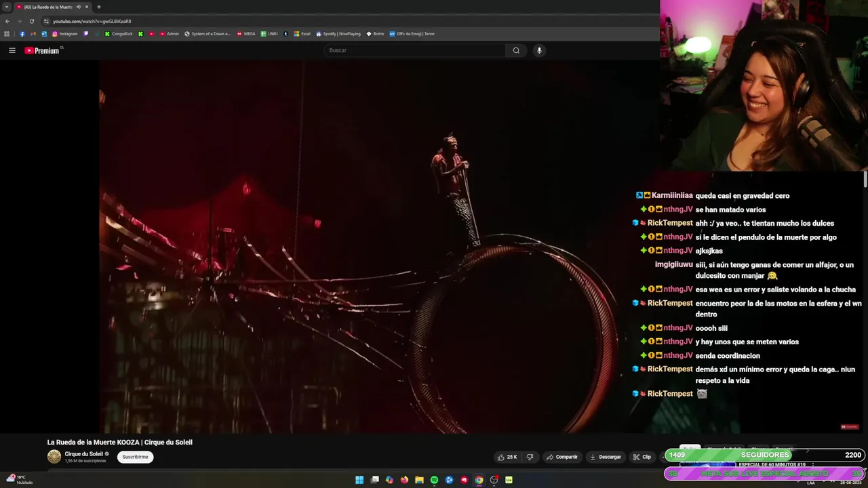Switch to Chrome in the taskbar
Viewport: 868px width, 488px height.
[479, 480]
